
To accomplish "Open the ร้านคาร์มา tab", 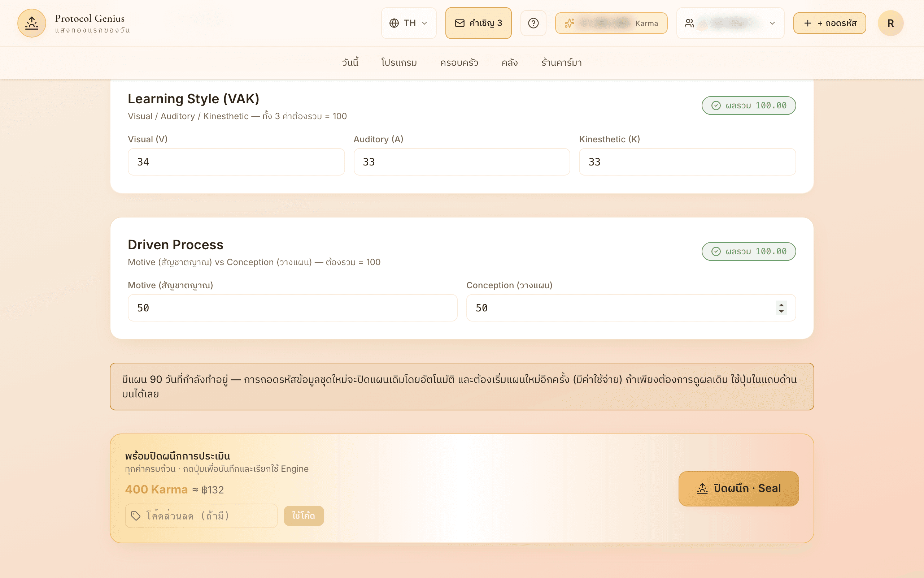I will pos(561,63).
